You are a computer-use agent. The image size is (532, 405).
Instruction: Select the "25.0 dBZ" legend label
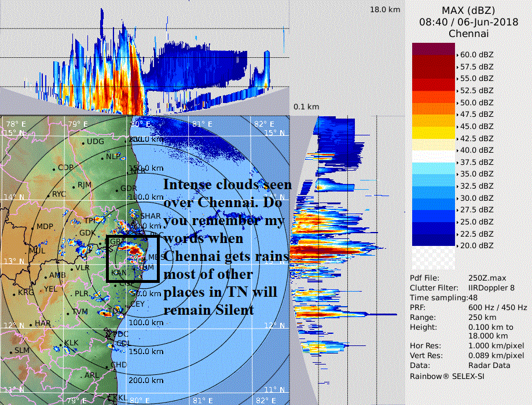pyautogui.click(x=476, y=222)
